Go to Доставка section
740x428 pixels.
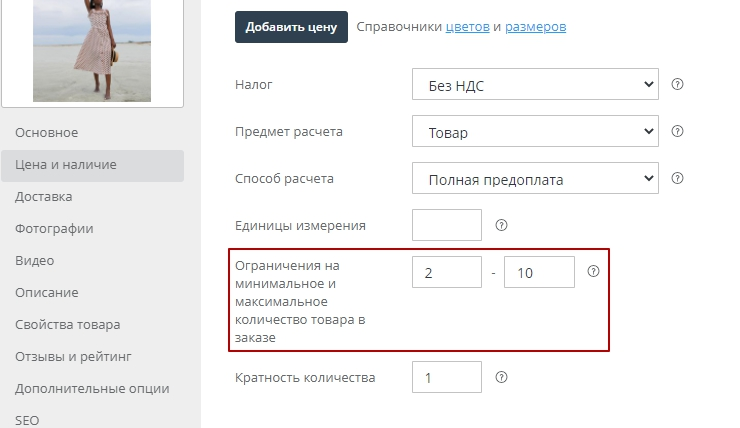tap(44, 197)
